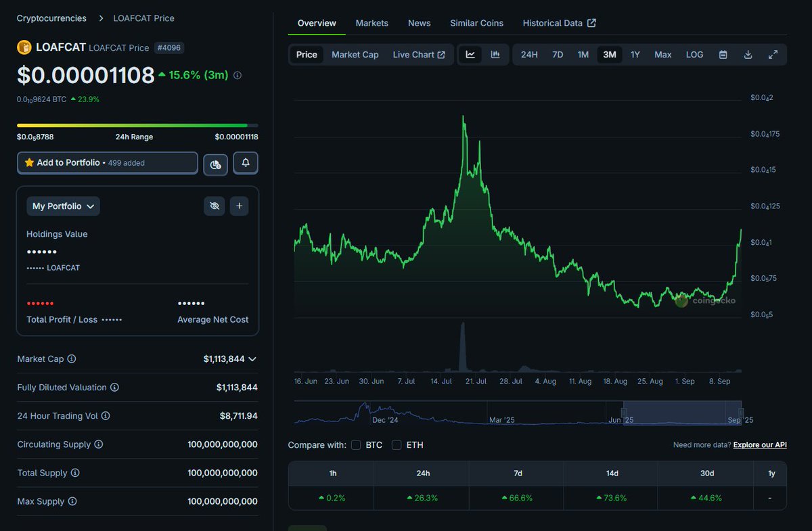Click the $0.00001108 price heading
The width and height of the screenshot is (812, 531).
click(86, 75)
